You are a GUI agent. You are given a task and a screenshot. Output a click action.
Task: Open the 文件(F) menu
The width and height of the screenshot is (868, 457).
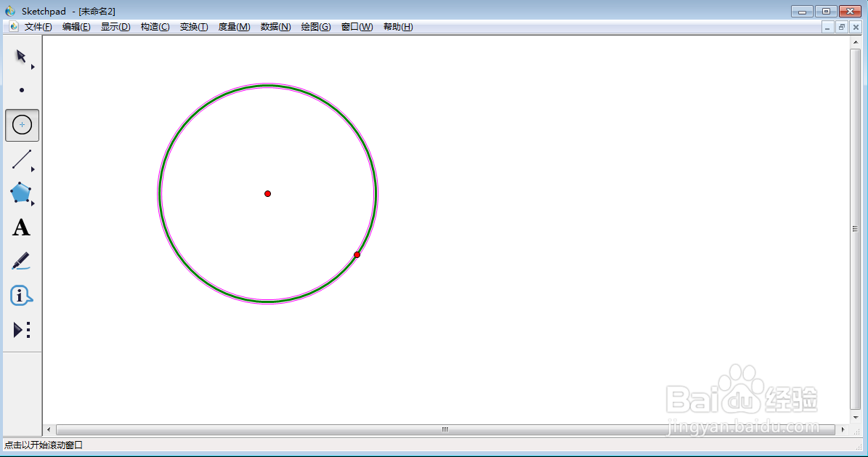click(x=38, y=27)
